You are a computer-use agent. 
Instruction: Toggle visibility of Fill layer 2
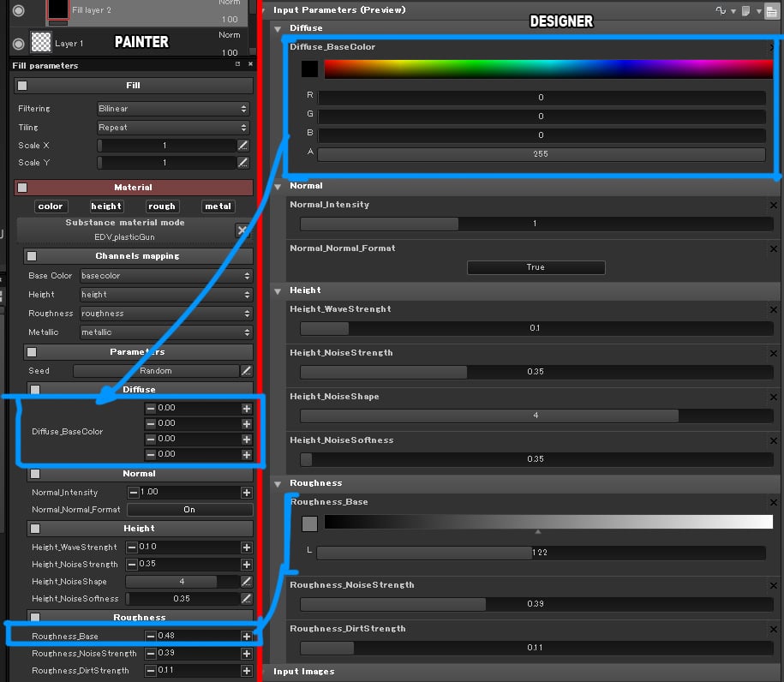tap(19, 12)
